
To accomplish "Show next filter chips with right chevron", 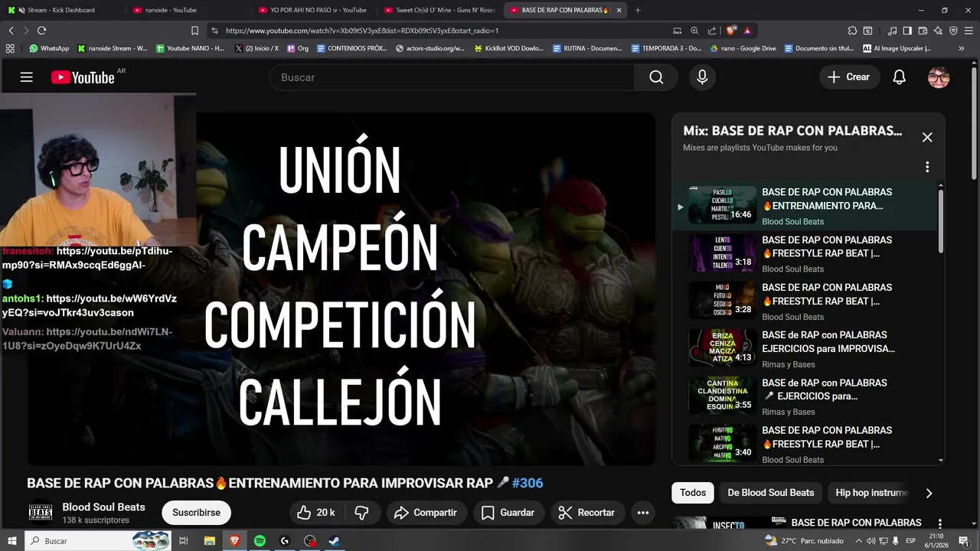I will coord(929,494).
